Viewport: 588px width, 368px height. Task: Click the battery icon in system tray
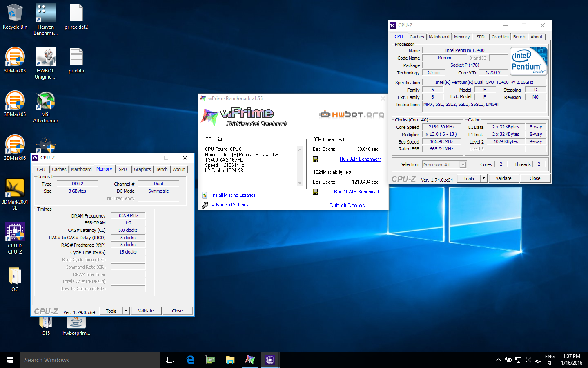coord(508,360)
